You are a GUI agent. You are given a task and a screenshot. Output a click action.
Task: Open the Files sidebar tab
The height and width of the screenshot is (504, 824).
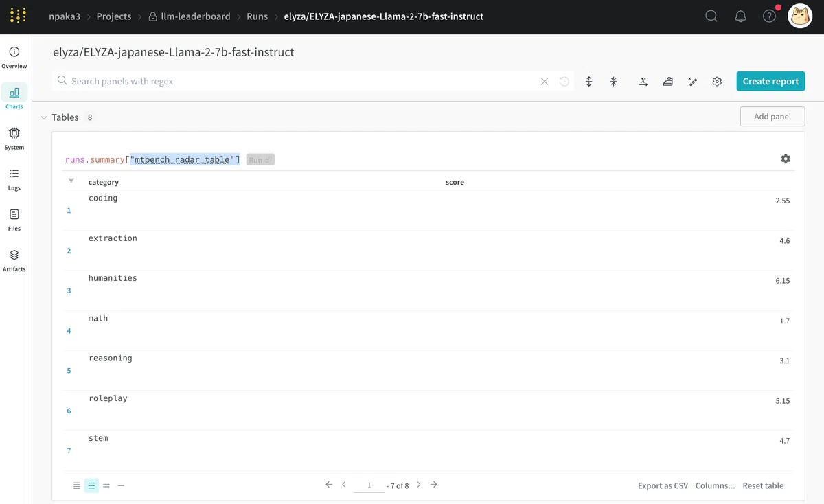pos(14,220)
